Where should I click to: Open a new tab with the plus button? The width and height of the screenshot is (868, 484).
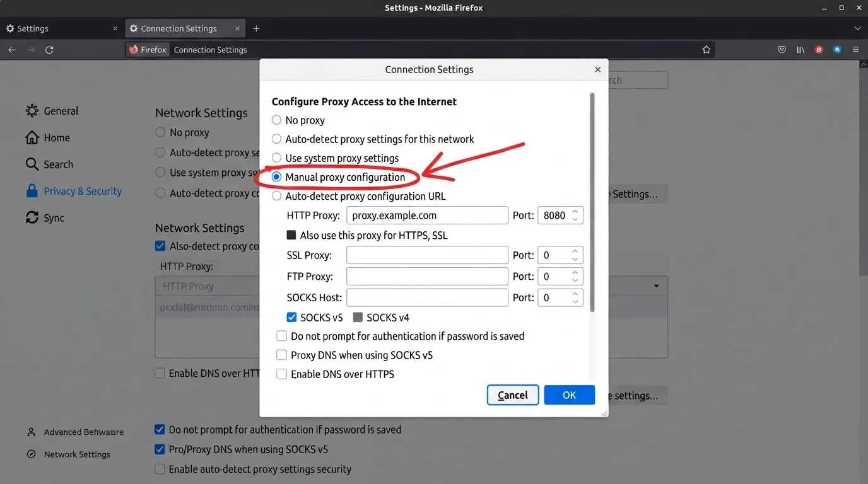(x=256, y=28)
